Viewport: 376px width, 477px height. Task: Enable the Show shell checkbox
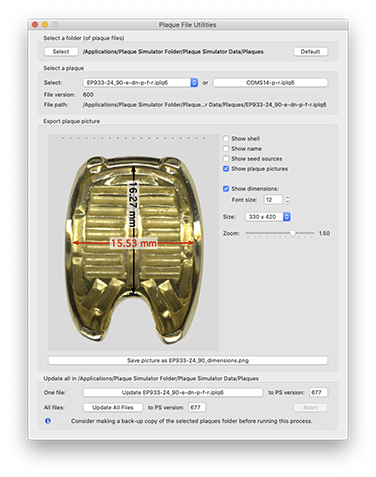coord(226,138)
